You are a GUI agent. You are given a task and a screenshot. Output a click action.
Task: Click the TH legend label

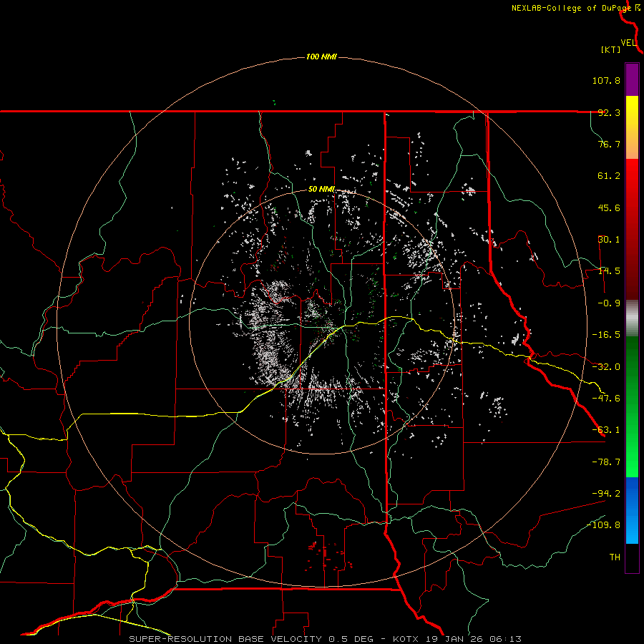615,557
